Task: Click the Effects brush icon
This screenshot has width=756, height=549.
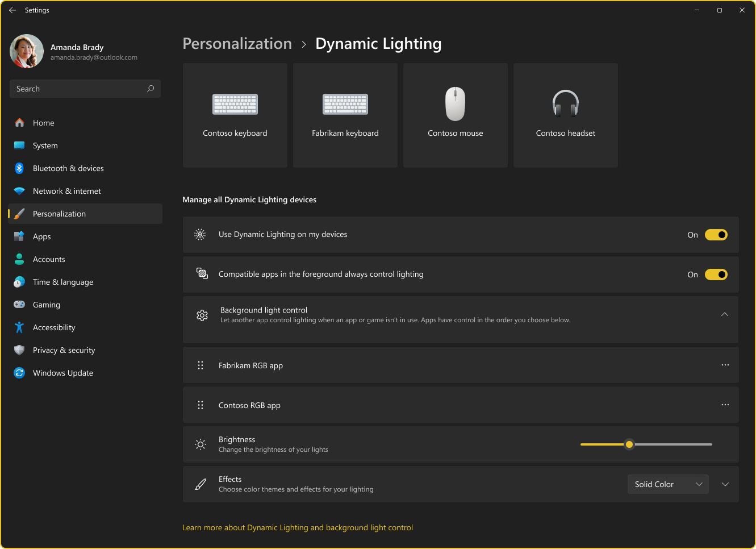Action: point(200,484)
